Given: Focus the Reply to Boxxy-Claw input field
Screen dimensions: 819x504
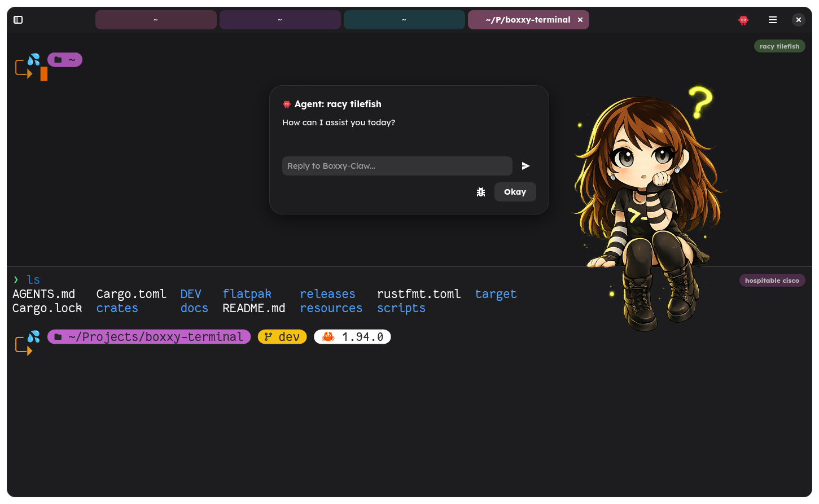Looking at the screenshot, I should click(397, 165).
